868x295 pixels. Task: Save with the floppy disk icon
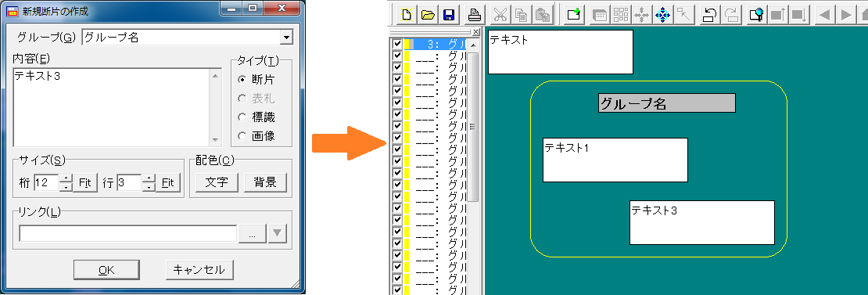[448, 14]
